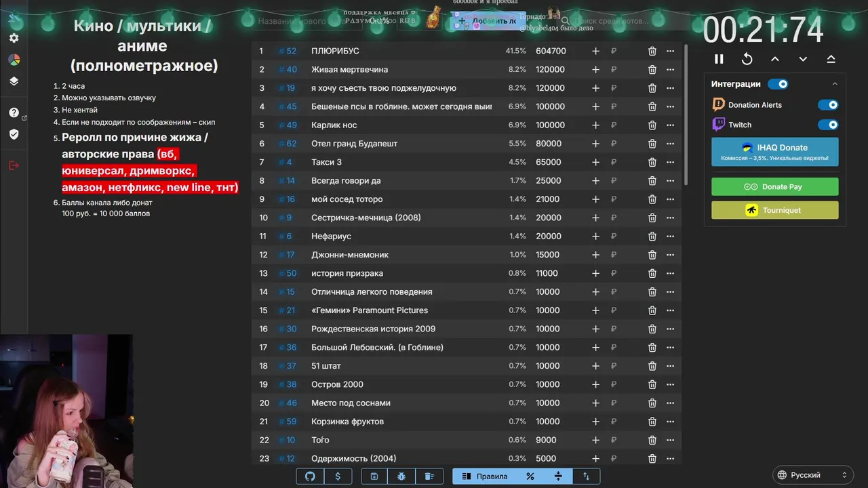Toggle the Правила rules button
This screenshot has height=488, width=868.
pos(484,476)
